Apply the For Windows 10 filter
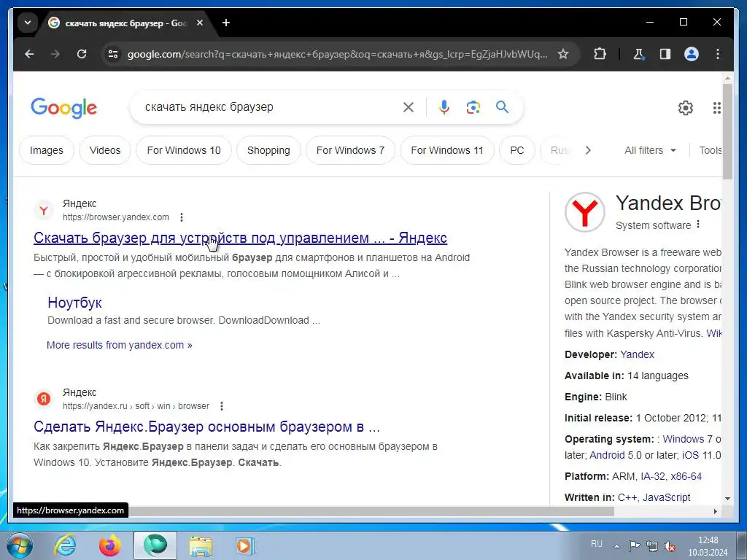Image resolution: width=747 pixels, height=560 pixels. click(183, 150)
